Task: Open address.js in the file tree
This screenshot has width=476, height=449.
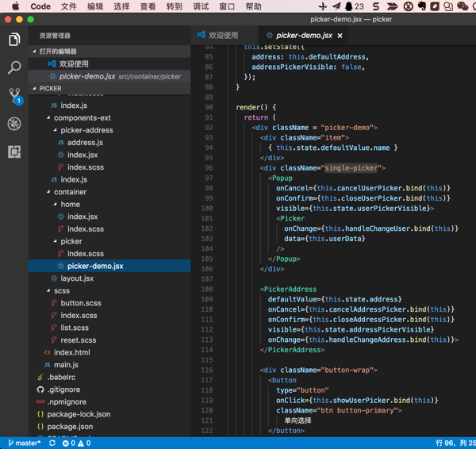Action: click(85, 143)
